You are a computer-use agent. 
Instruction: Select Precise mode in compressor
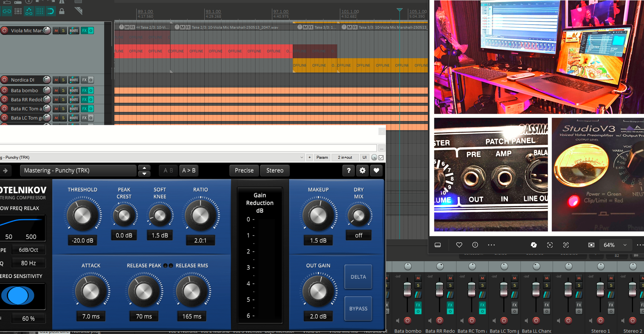click(x=244, y=171)
